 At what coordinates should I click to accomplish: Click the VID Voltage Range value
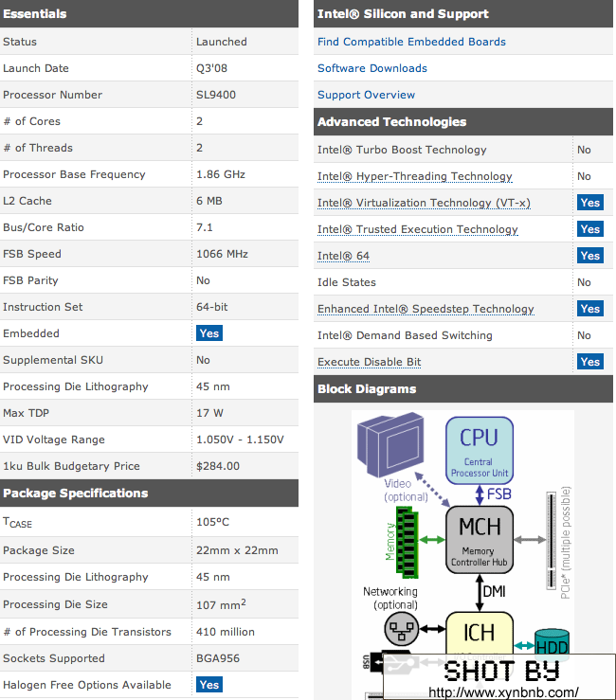pyautogui.click(x=240, y=440)
